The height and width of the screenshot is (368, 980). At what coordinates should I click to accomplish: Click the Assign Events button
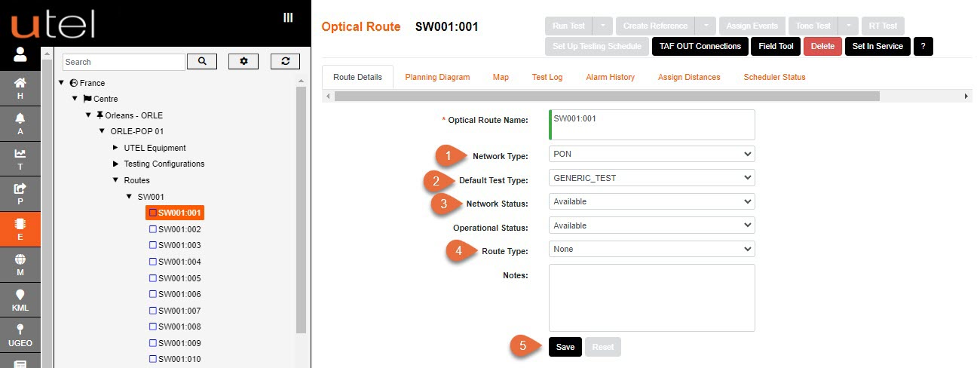pyautogui.click(x=752, y=26)
